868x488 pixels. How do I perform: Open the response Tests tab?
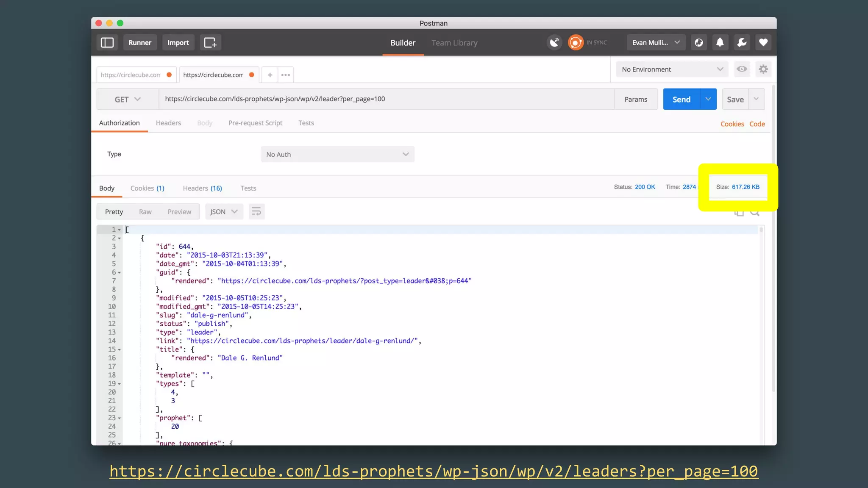[x=248, y=188]
